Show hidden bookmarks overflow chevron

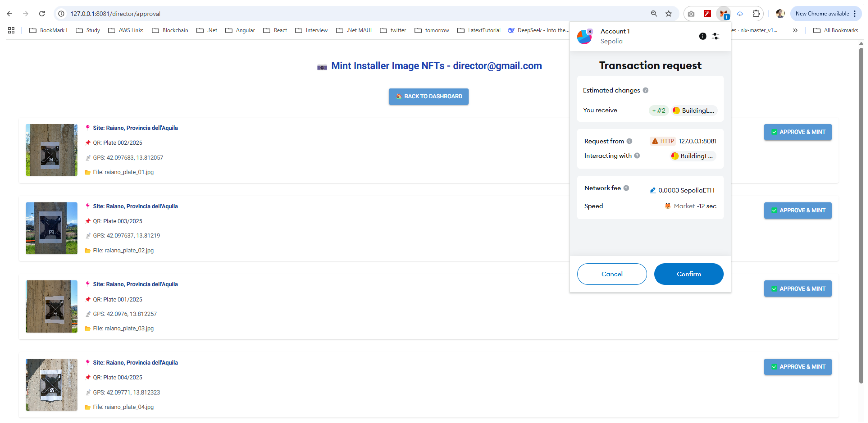(x=795, y=30)
